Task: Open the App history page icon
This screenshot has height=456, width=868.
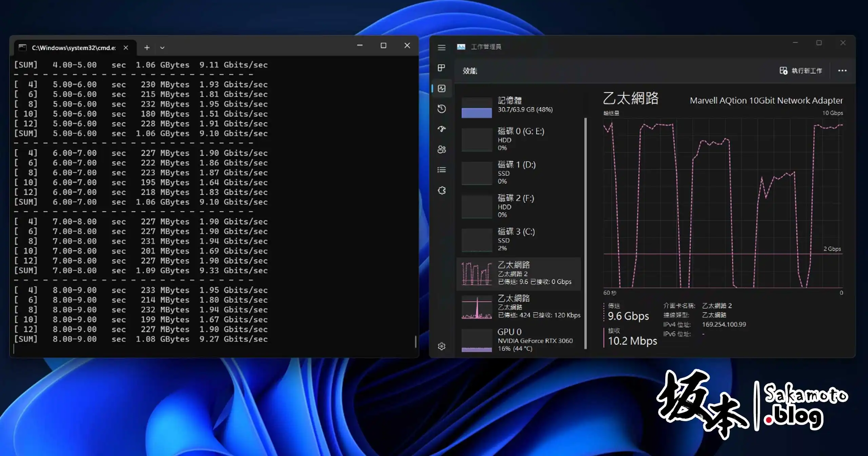Action: click(441, 109)
